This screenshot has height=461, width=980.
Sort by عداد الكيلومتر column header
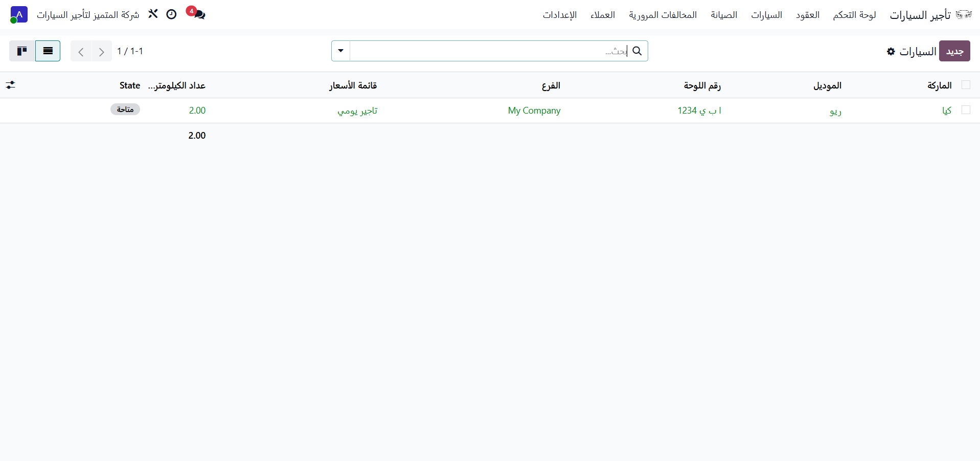177,85
